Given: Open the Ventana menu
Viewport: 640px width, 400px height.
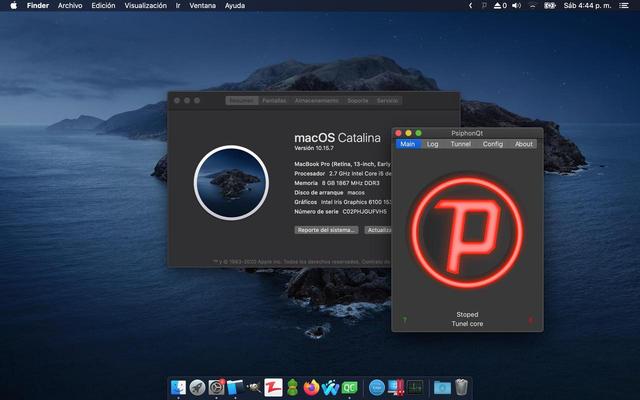Looking at the screenshot, I should (x=202, y=5).
